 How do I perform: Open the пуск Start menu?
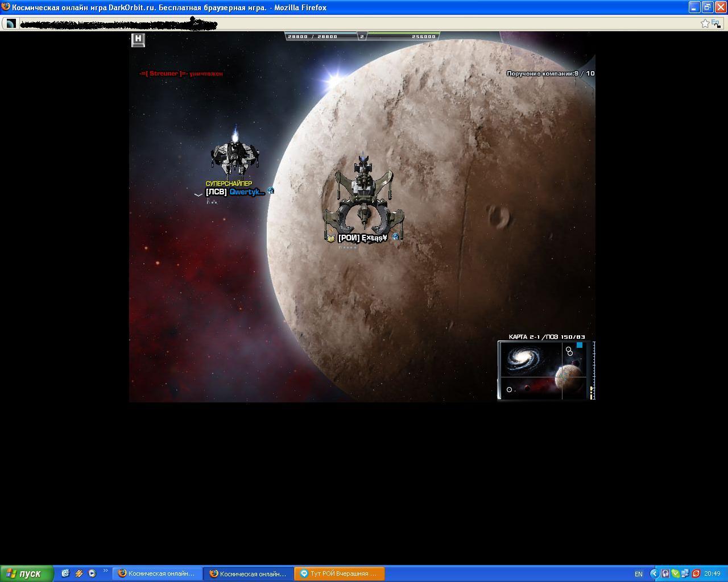pos(27,573)
